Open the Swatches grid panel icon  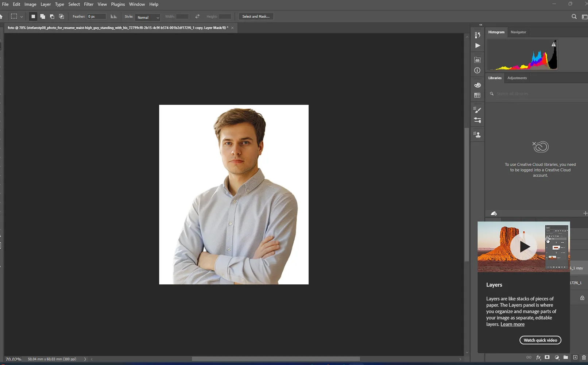pos(477,95)
